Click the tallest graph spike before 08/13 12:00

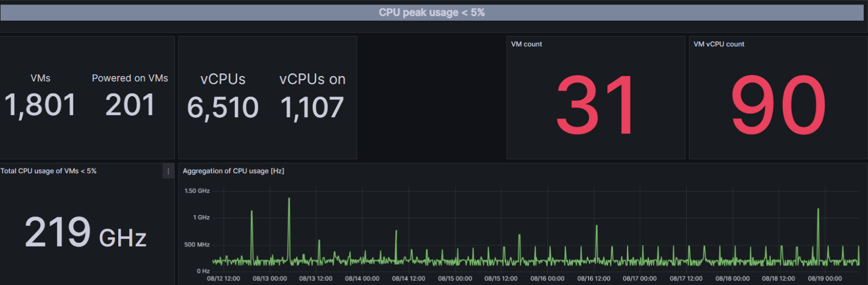coord(289,200)
